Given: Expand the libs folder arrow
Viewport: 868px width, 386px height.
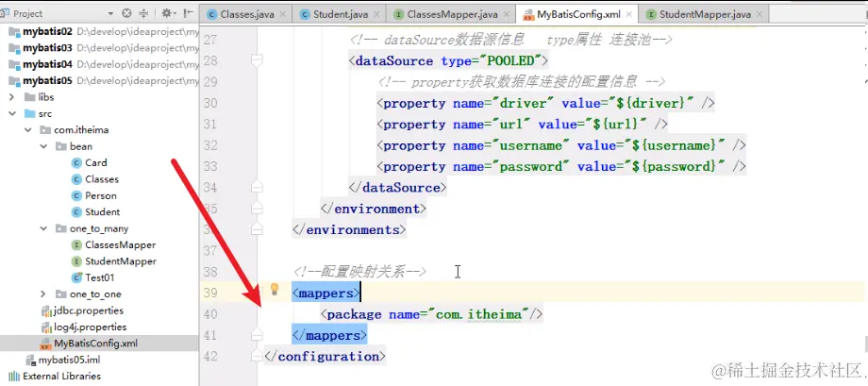Looking at the screenshot, I should pos(11,97).
